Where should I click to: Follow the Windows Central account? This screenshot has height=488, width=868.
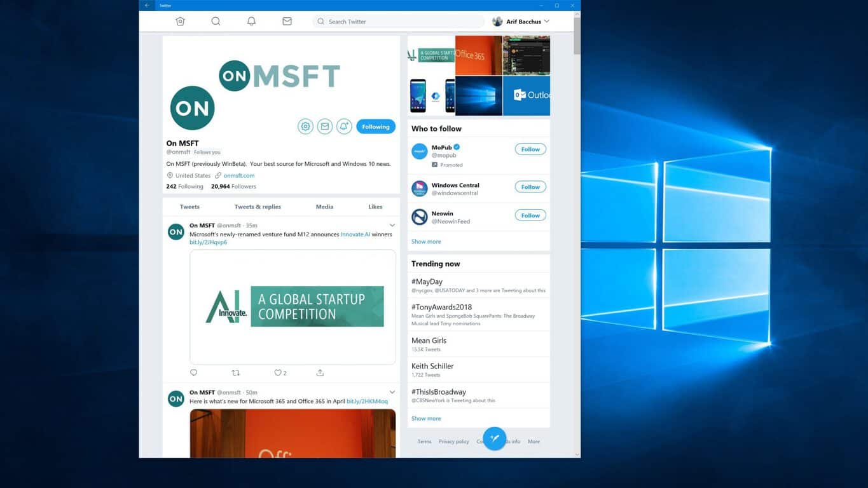530,187
